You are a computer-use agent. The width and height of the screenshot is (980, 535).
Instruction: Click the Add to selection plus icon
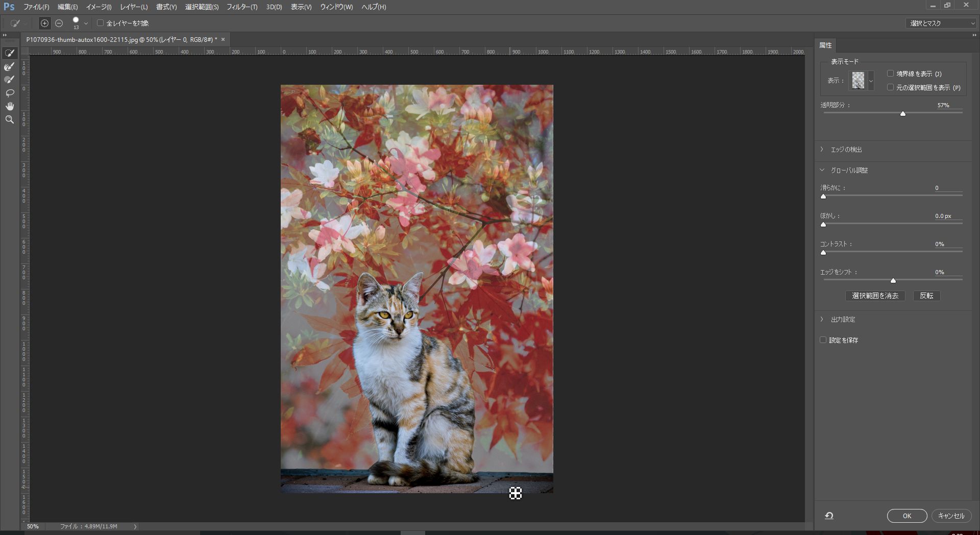(44, 23)
